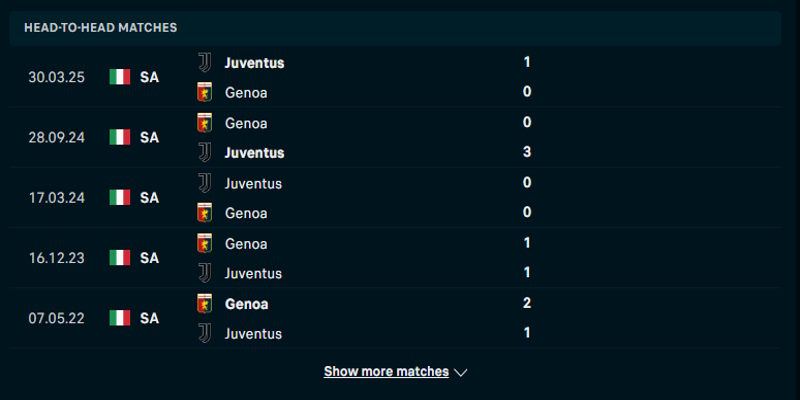Image resolution: width=800 pixels, height=400 pixels.
Task: Click Italy flag beside 30.03.25 match
Action: (x=120, y=77)
